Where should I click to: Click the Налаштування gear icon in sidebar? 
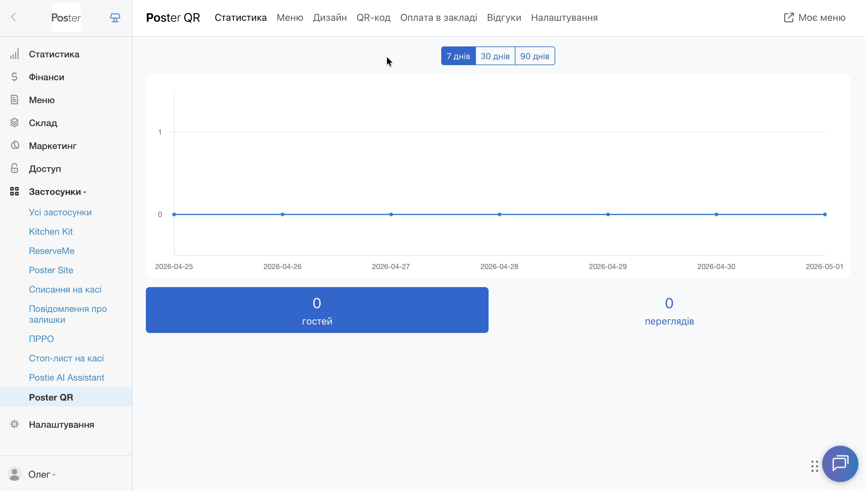pyautogui.click(x=14, y=425)
